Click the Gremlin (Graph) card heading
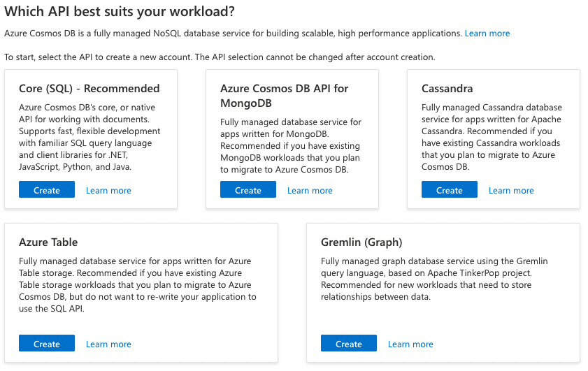588x371 pixels. click(361, 242)
